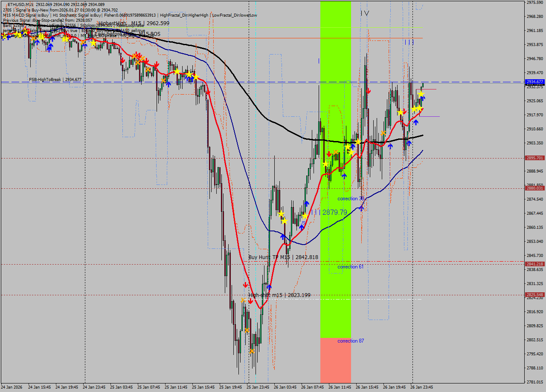Click the 26 Jan 23:45 time axis label
546x392 pixels.
click(x=421, y=387)
